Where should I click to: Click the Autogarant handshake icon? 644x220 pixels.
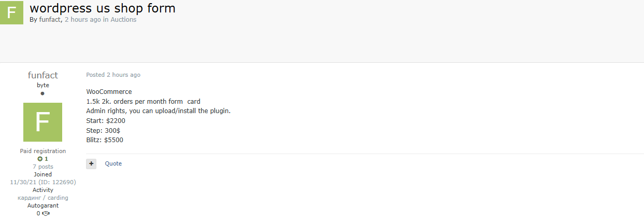[x=46, y=213]
